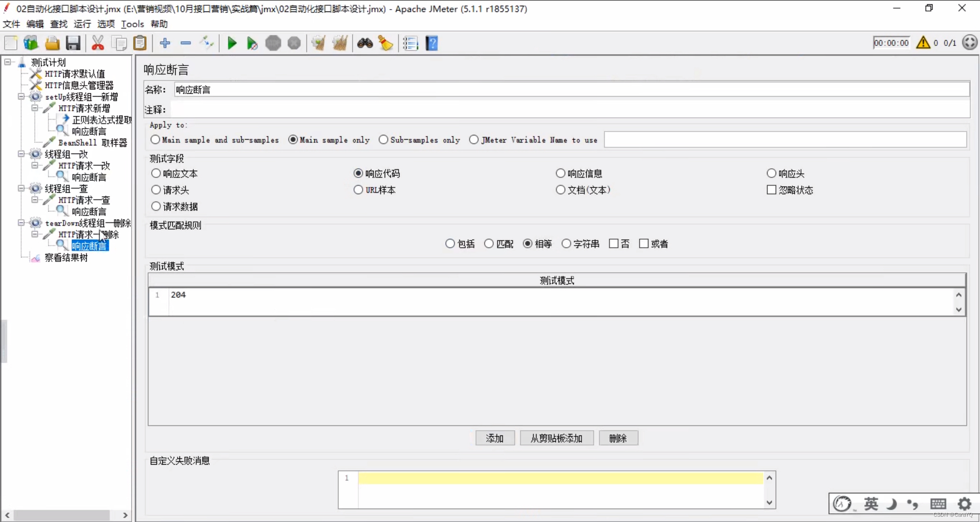Check the 否 checkbox
The width and height of the screenshot is (980, 522).
click(613, 244)
